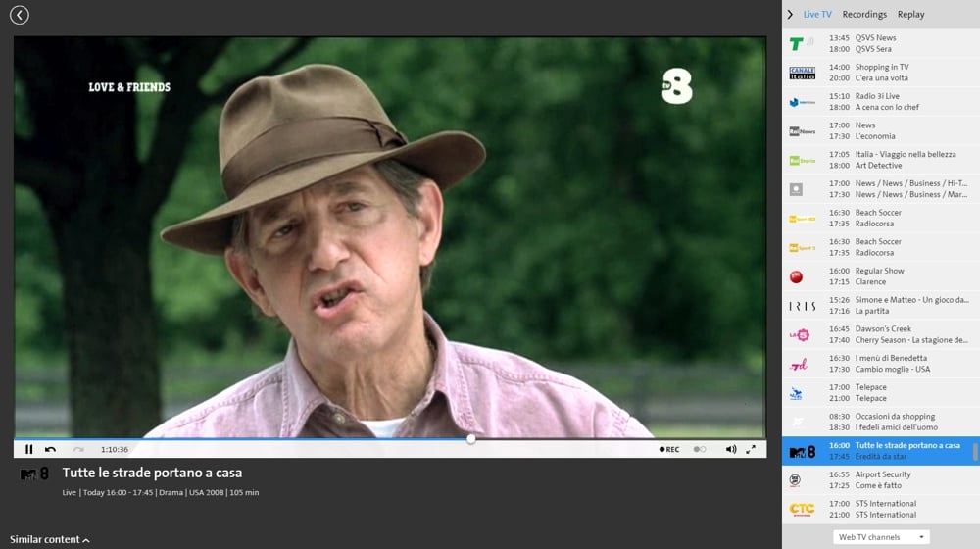The image size is (980, 549).
Task: Enter fullscreen mode
Action: tap(751, 449)
